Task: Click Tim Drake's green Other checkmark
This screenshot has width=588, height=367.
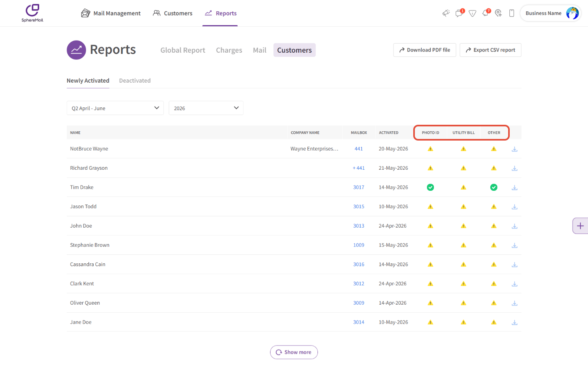Action: [x=494, y=187]
